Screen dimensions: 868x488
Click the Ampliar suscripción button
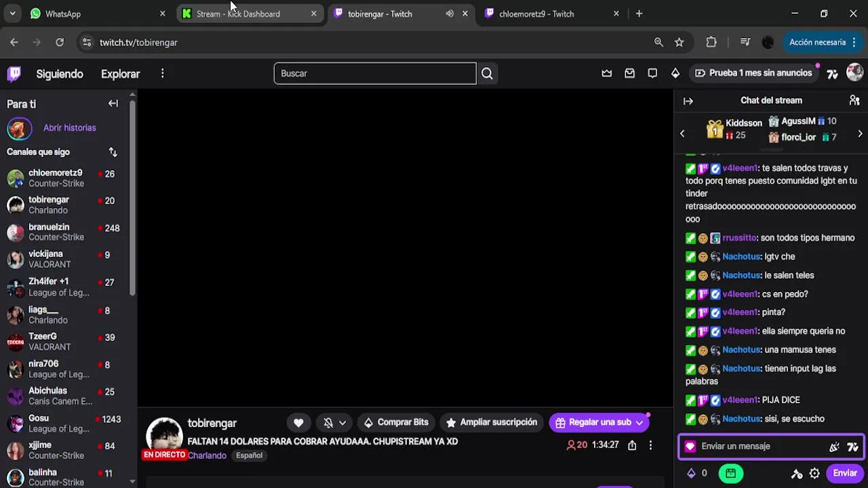[x=491, y=422]
